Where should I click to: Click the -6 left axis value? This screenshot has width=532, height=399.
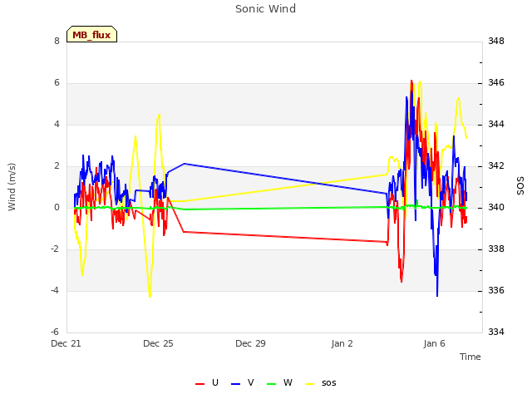tap(55, 332)
